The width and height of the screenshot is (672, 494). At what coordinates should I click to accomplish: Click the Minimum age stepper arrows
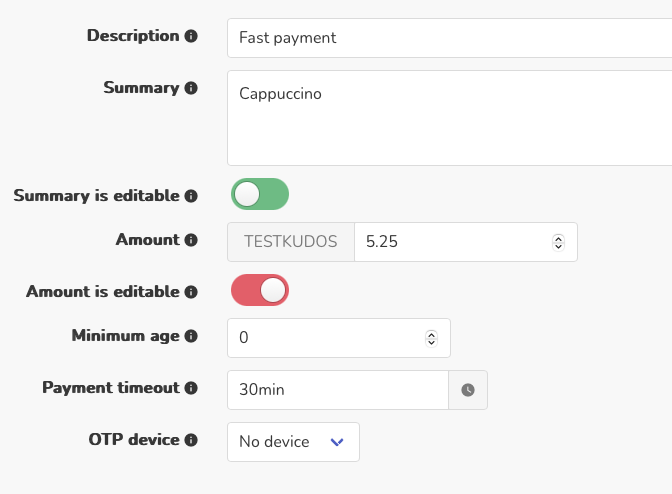[x=431, y=338]
